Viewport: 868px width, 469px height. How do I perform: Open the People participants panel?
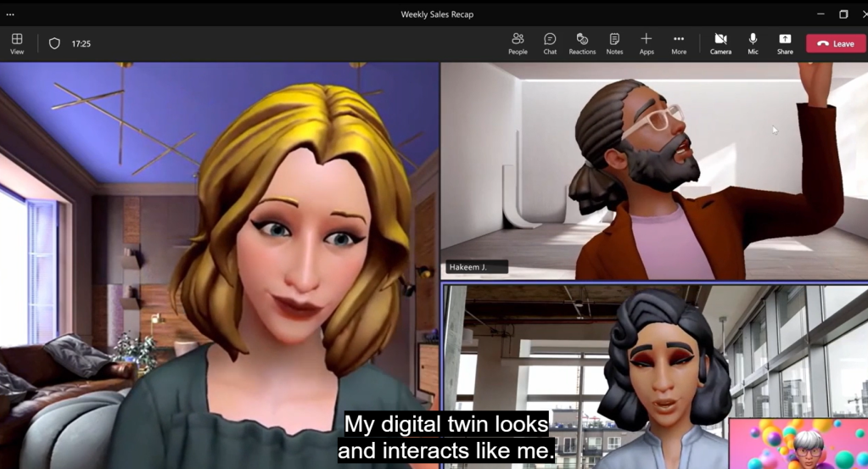(x=518, y=43)
